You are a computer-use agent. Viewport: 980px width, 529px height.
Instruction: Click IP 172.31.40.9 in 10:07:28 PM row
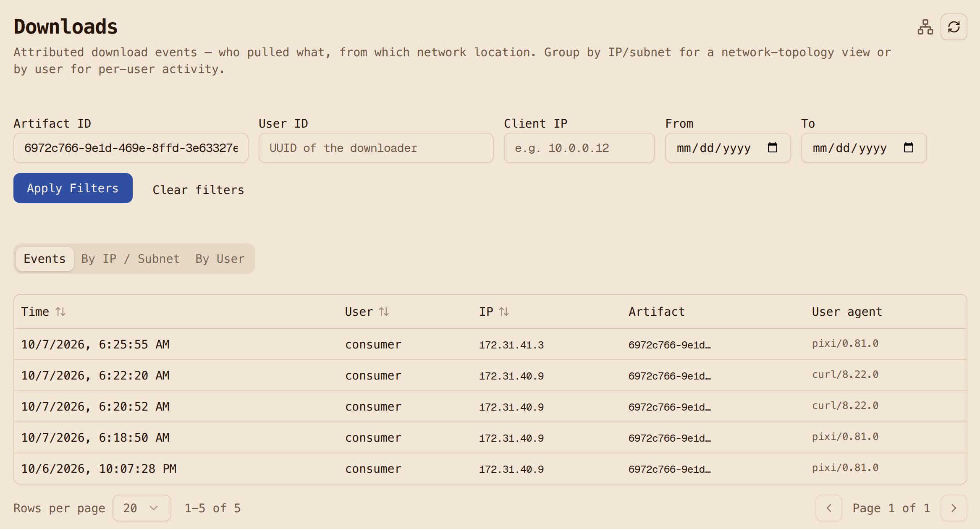click(511, 469)
